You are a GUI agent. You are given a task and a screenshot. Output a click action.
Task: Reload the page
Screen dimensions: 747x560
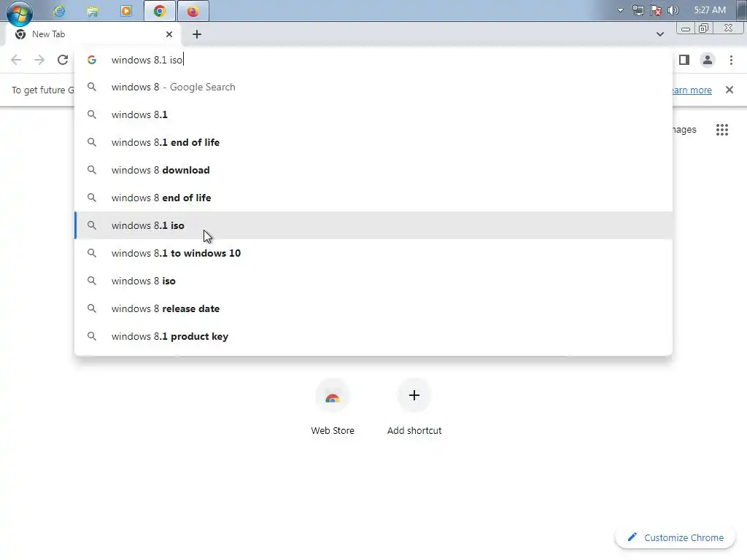(63, 60)
